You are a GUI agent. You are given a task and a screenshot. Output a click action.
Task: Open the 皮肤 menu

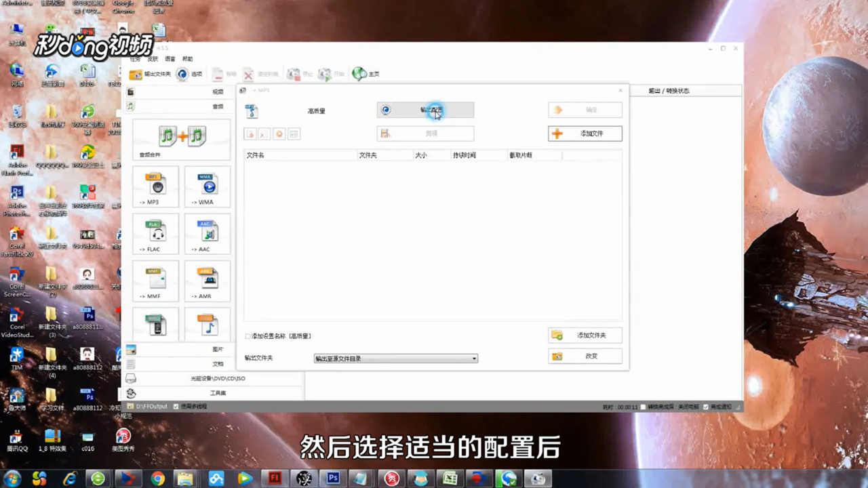coord(153,59)
